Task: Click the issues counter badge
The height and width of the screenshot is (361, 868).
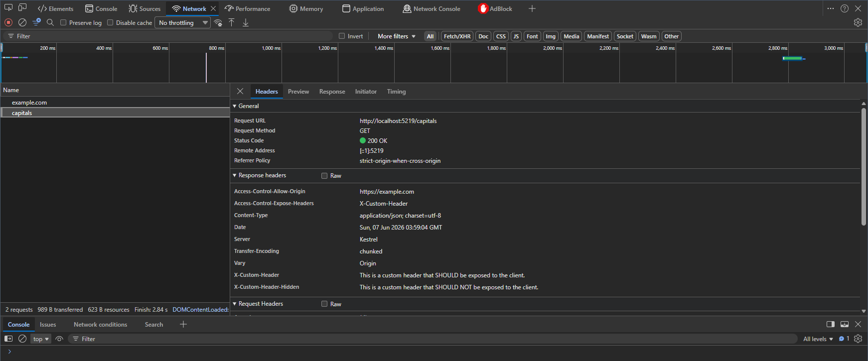Action: click(844, 339)
